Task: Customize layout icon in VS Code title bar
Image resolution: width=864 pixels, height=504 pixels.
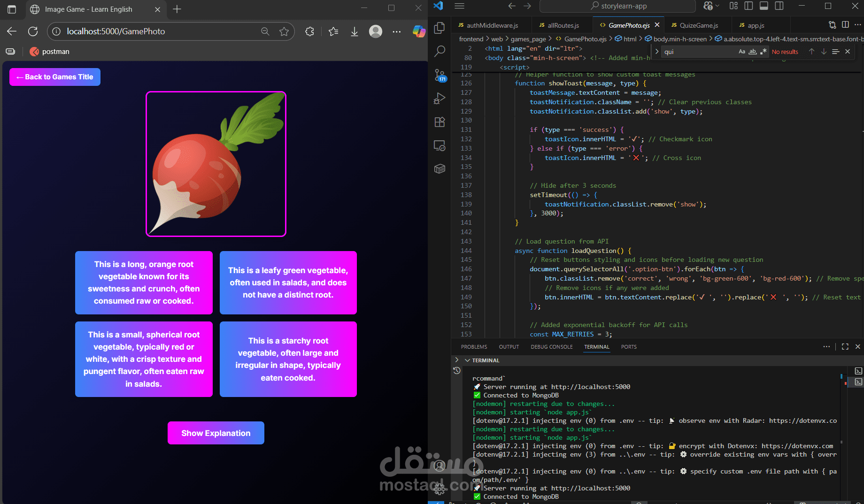Action: click(734, 6)
